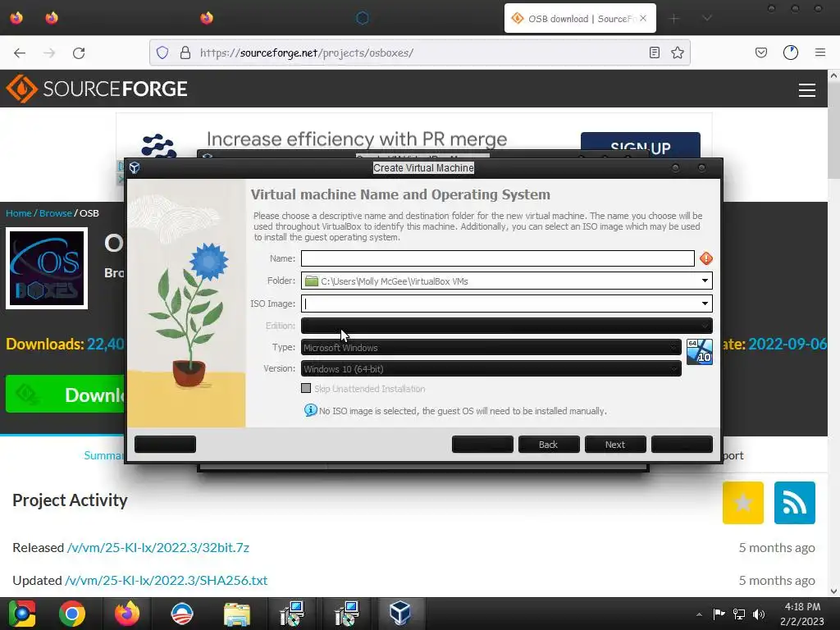Click the volume speaker tray icon

tap(759, 614)
